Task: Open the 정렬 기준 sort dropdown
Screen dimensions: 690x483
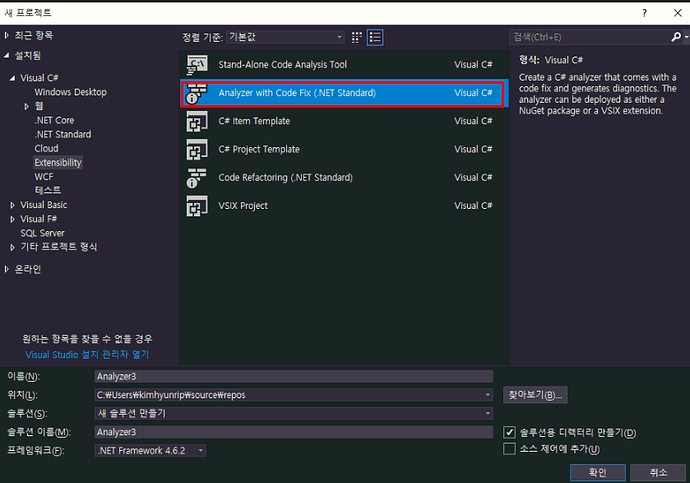Action: pyautogui.click(x=286, y=37)
